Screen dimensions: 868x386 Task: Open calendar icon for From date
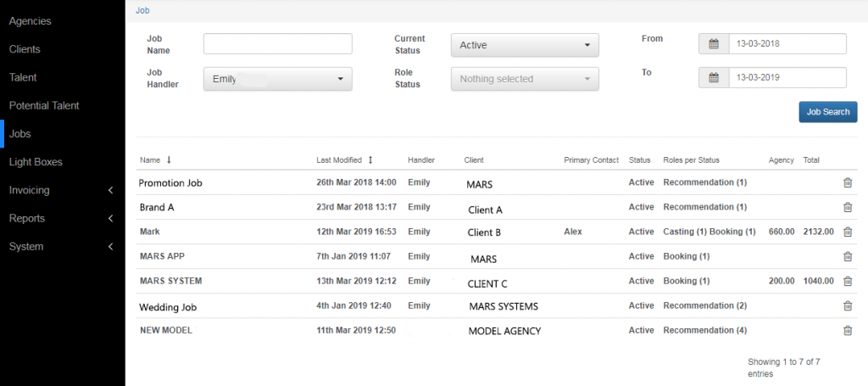point(714,44)
